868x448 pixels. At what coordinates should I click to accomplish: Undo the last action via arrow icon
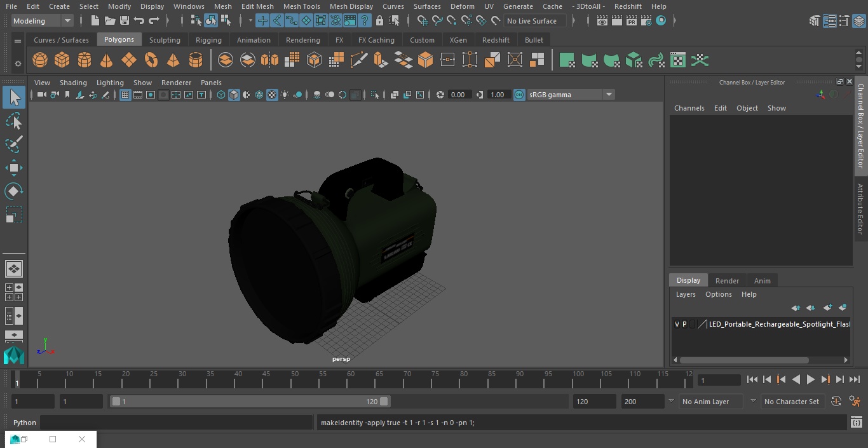[x=139, y=21]
